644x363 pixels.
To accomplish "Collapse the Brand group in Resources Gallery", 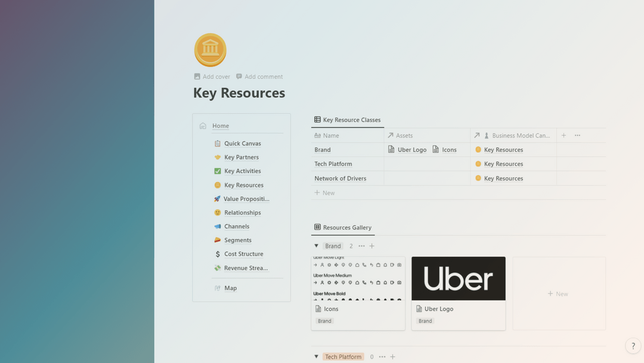I will pyautogui.click(x=316, y=245).
